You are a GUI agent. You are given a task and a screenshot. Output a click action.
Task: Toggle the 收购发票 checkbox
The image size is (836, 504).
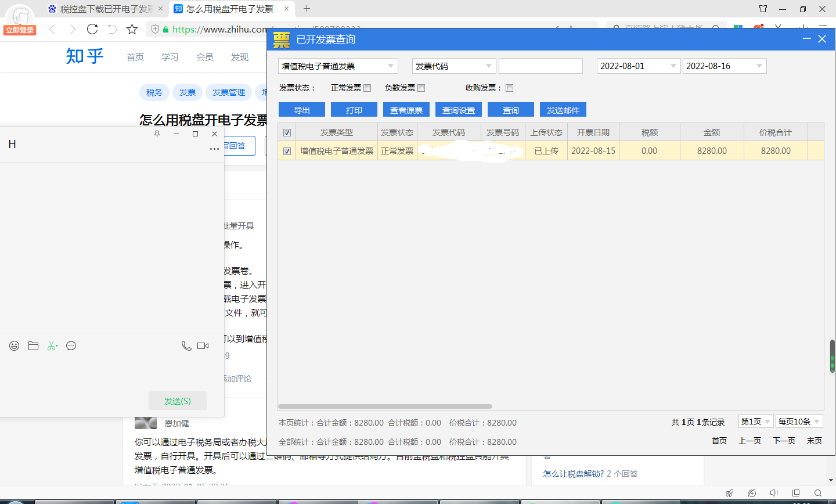pyautogui.click(x=510, y=88)
